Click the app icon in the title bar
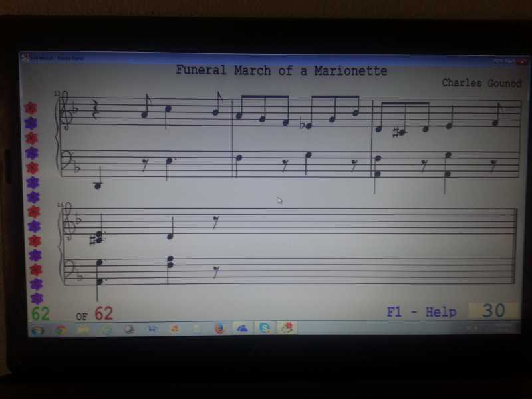Viewport: 532px width, 399px height. 25,58
